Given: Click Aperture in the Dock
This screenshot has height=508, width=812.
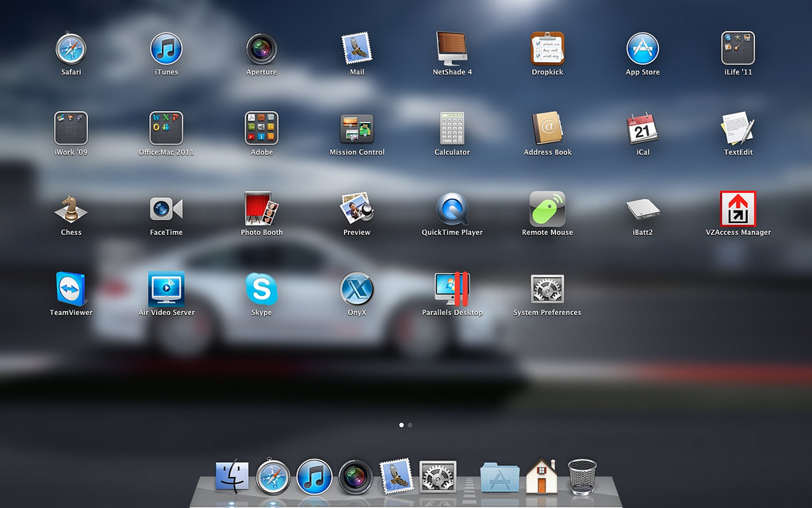Looking at the screenshot, I should pos(355,476).
